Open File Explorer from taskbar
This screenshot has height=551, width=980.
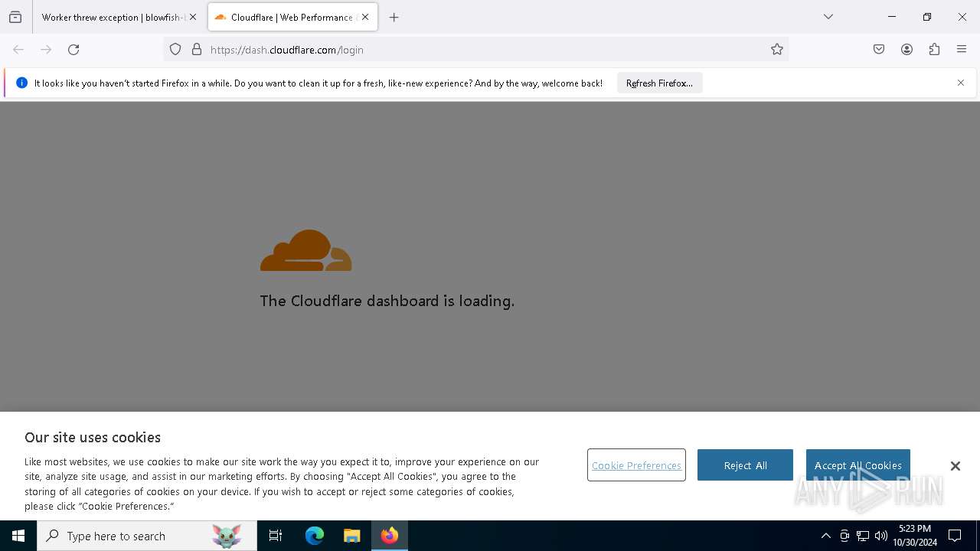[351, 536]
